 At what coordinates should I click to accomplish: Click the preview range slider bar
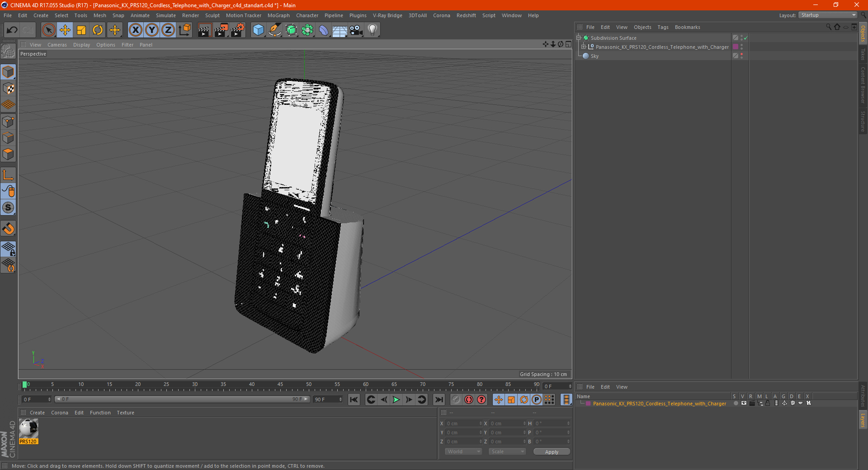(182, 399)
